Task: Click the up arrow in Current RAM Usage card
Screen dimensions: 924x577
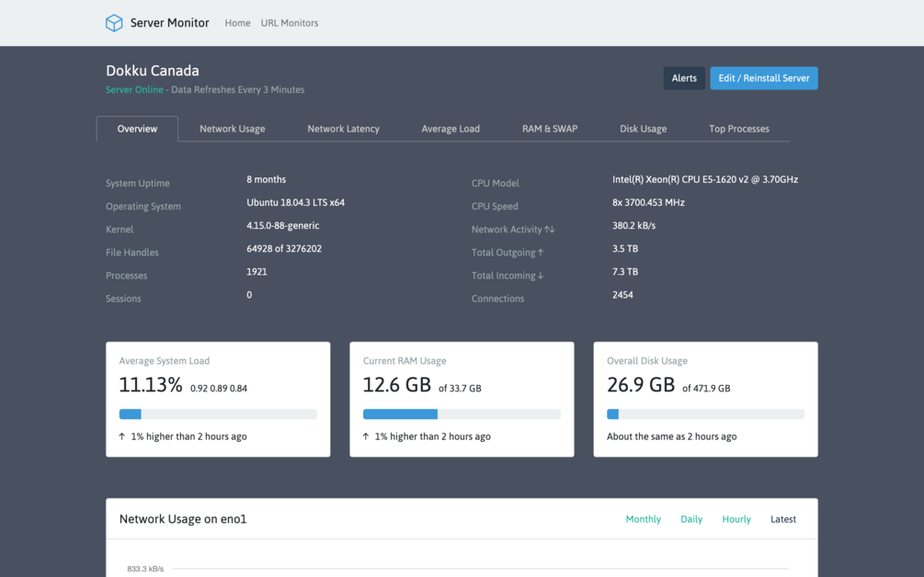Action: (x=366, y=436)
